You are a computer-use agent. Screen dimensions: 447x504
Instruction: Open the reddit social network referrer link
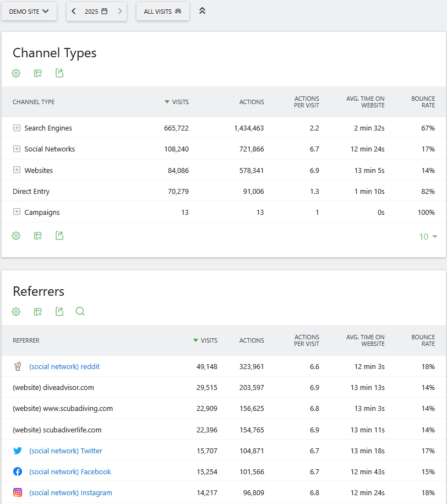[x=64, y=366]
